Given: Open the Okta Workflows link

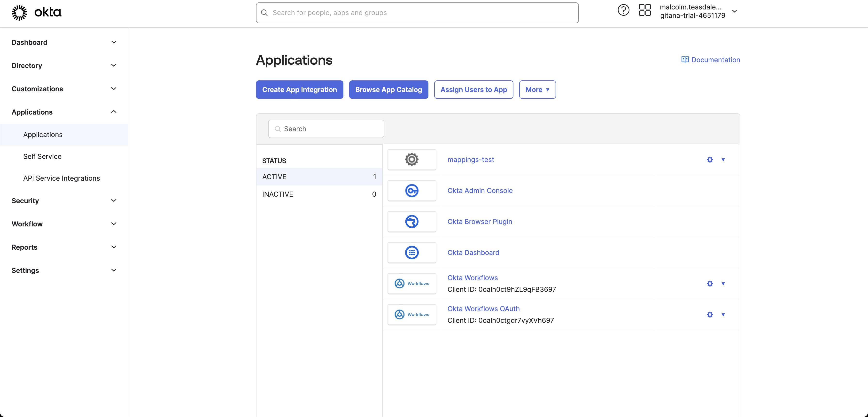Looking at the screenshot, I should point(473,278).
